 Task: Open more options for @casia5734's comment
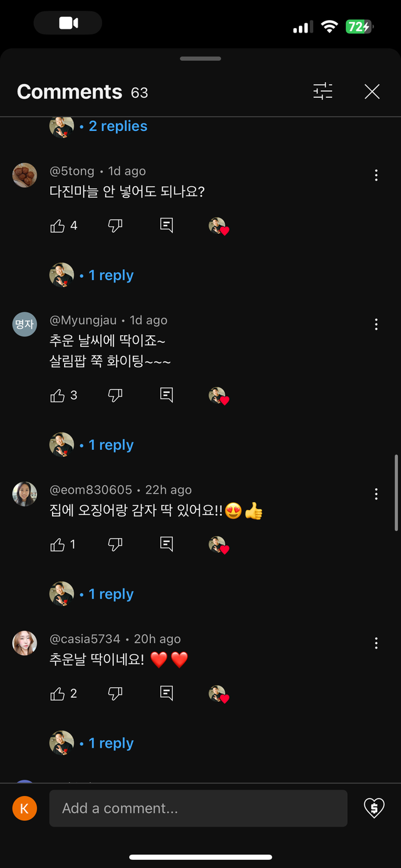tap(376, 643)
